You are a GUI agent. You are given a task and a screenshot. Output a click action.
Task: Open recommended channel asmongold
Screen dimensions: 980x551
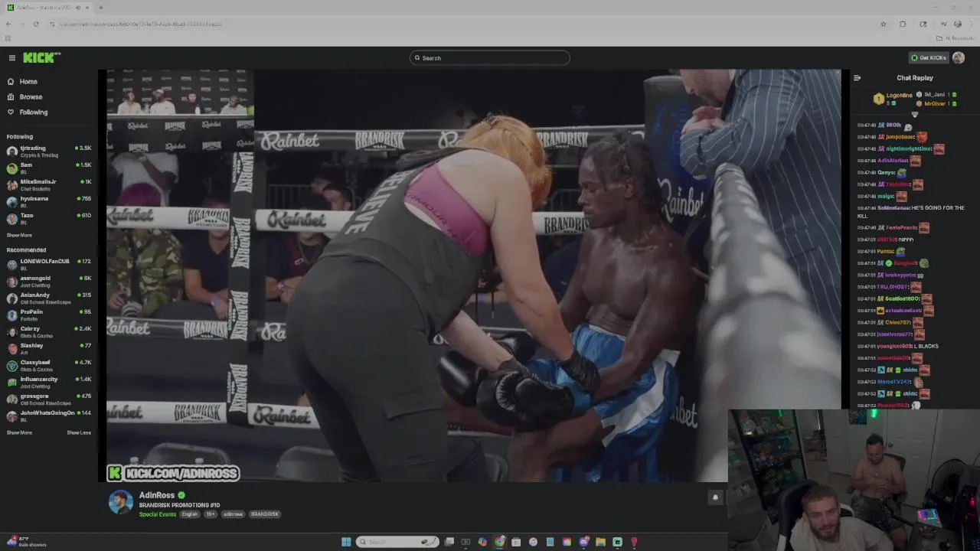pyautogui.click(x=48, y=281)
